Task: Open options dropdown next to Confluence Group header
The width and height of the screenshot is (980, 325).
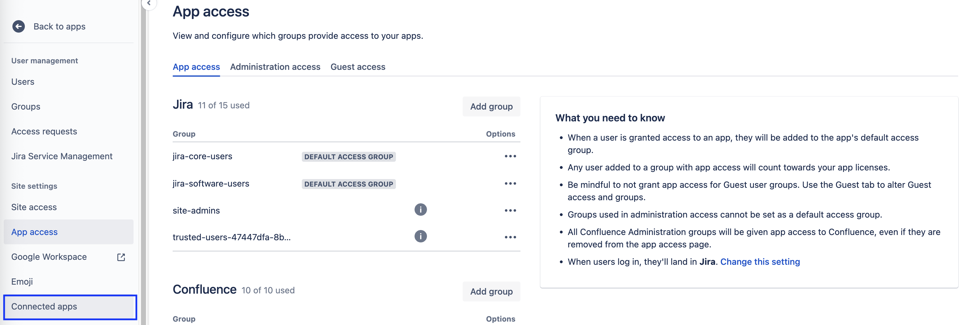Action: click(x=501, y=318)
